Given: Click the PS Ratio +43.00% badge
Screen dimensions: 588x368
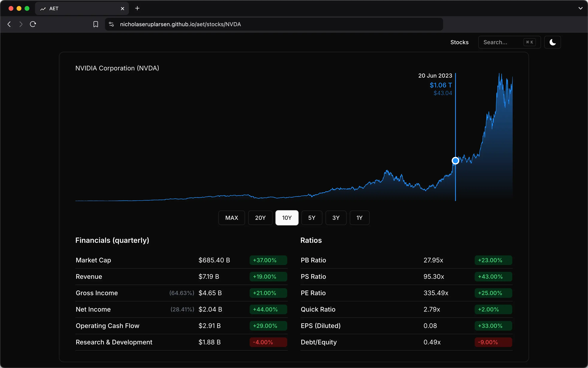Looking at the screenshot, I should [493, 276].
